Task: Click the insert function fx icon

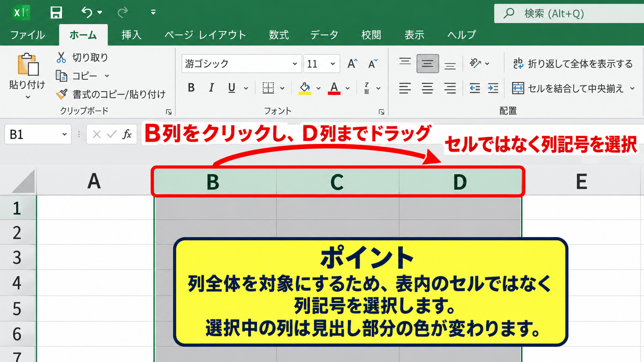Action: click(127, 134)
